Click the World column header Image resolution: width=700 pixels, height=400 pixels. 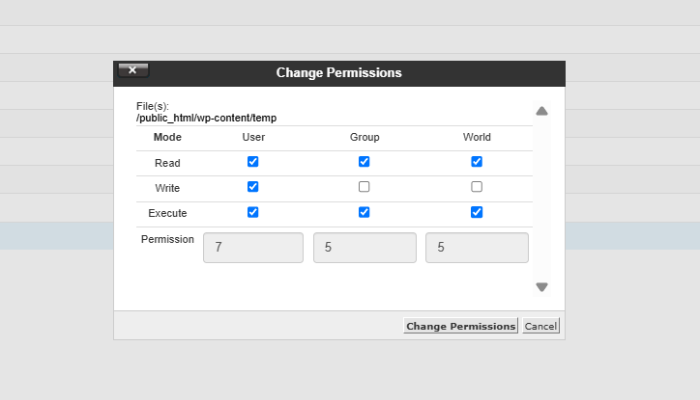(x=477, y=137)
